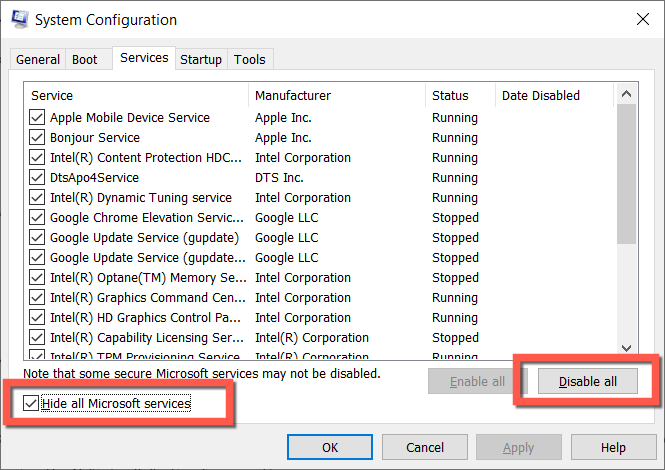665x470 pixels.
Task: Close the System Configuration window
Action: tap(640, 19)
